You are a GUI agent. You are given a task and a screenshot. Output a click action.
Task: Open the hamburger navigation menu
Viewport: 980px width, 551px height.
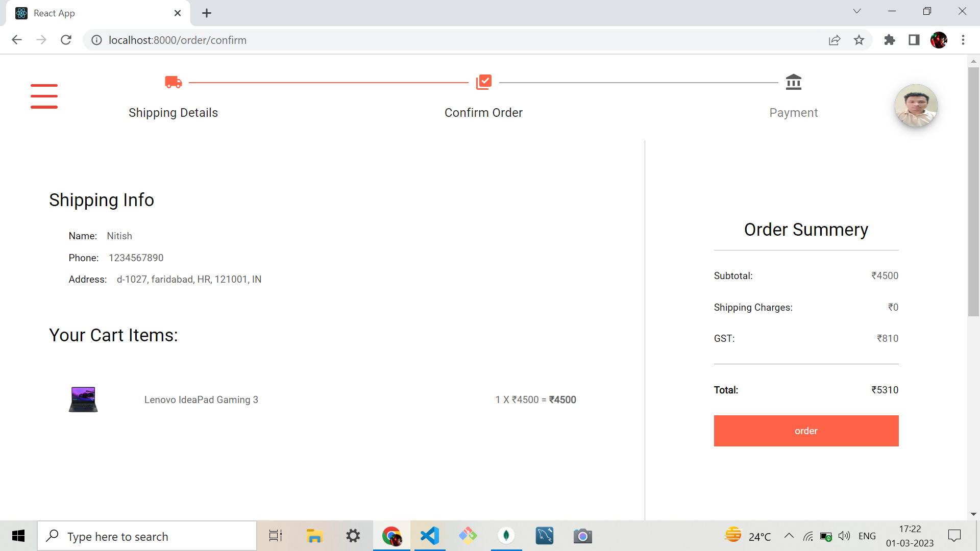point(44,96)
